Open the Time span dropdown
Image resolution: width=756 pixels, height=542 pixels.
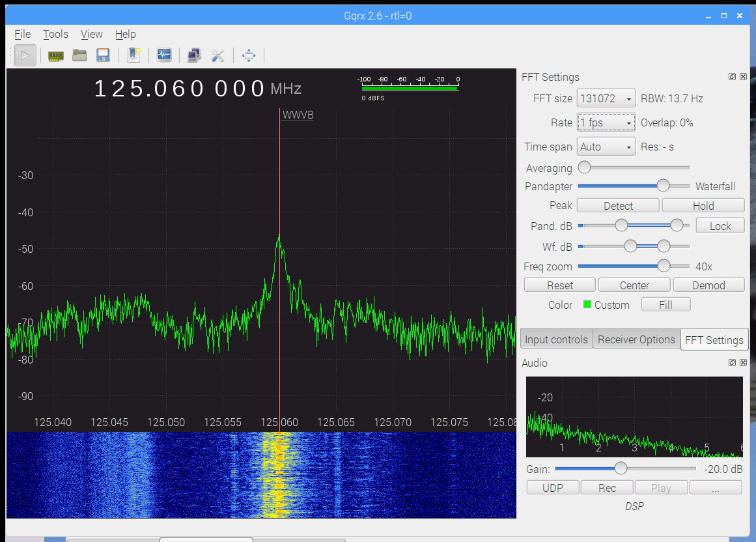tap(606, 147)
